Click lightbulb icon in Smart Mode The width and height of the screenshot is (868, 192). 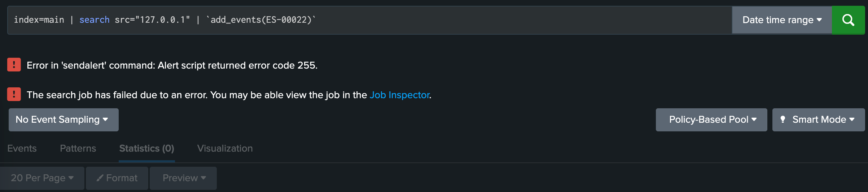coord(783,119)
